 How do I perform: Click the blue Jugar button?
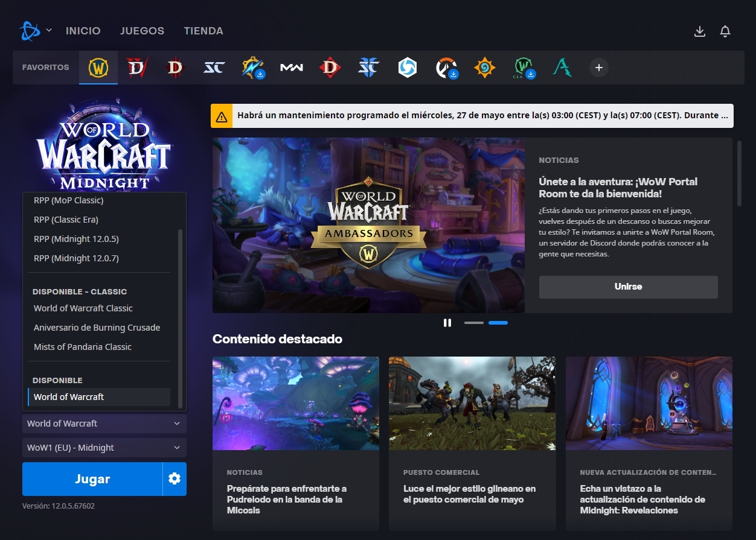click(92, 479)
